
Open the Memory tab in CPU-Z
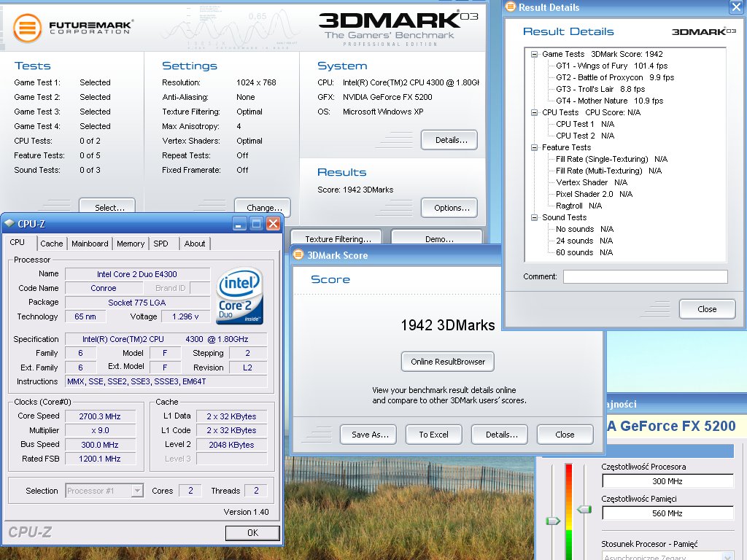(x=131, y=244)
